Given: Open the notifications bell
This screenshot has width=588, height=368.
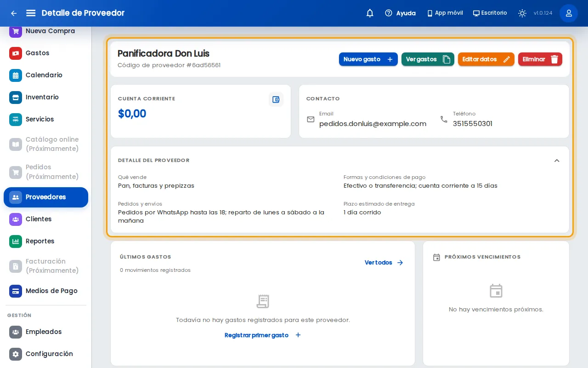Looking at the screenshot, I should [370, 13].
